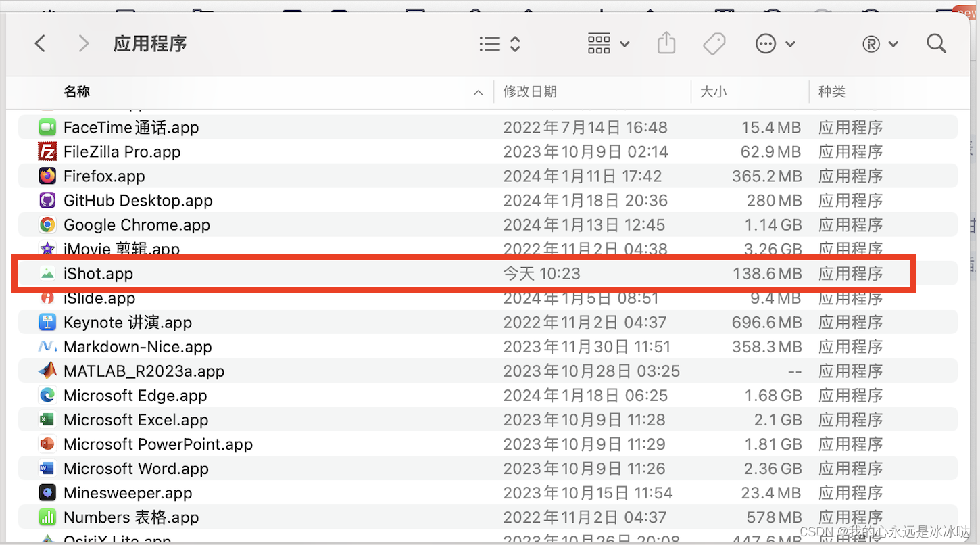Click the 1.14 GB size of Google Chrome
This screenshot has width=980, height=545.
[773, 224]
